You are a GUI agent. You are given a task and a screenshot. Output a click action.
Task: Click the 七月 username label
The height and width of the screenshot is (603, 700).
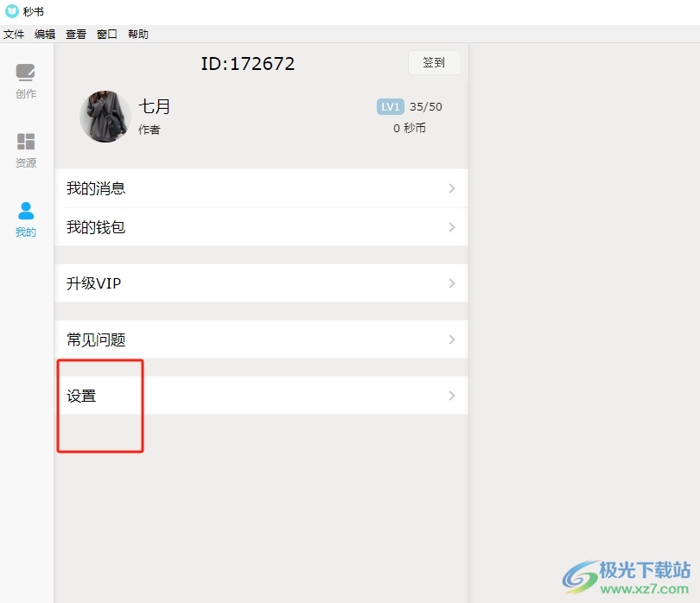(155, 106)
